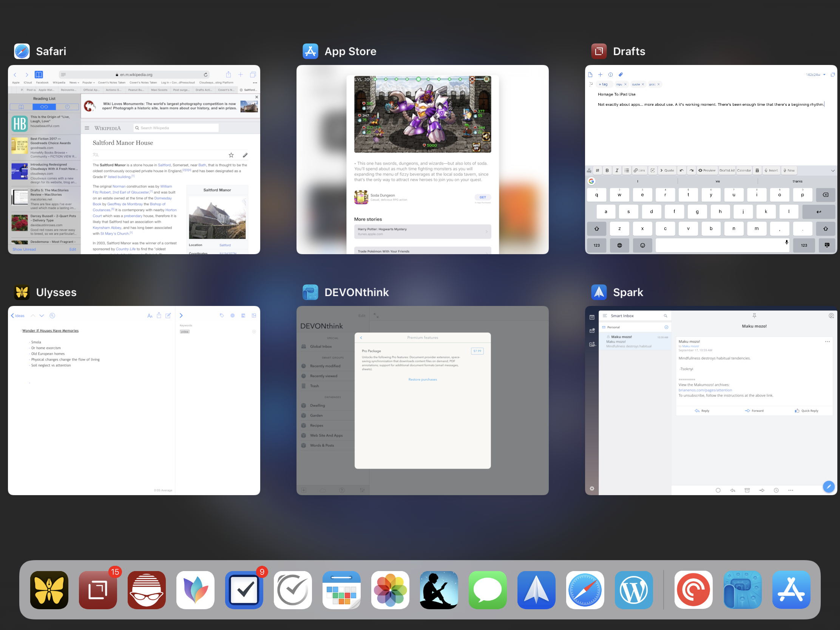Open Fantastical calendar dock icon

[x=341, y=589]
